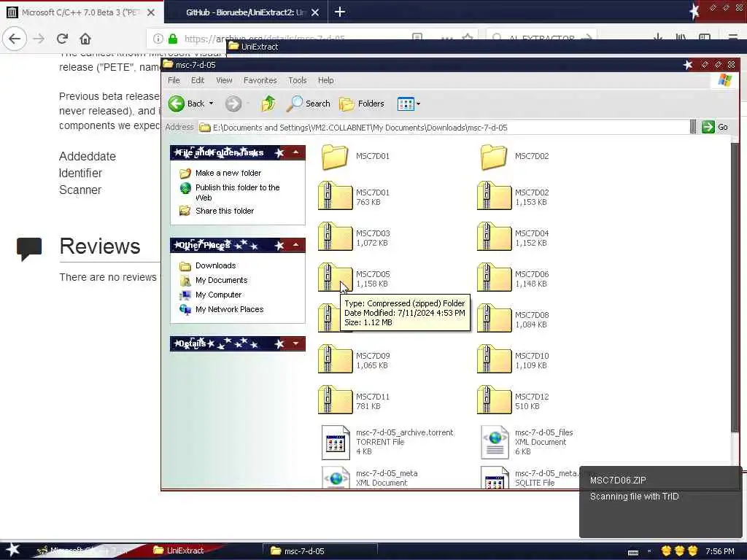Select the MSC7D08 zipped folder
This screenshot has width=747, height=560.
514,319
